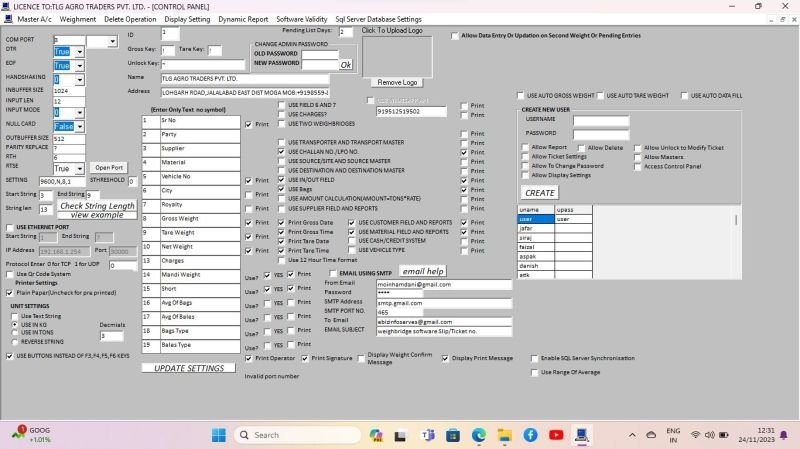Expand the COM PORT dropdown
The height and width of the screenshot is (449, 800).
point(112,41)
